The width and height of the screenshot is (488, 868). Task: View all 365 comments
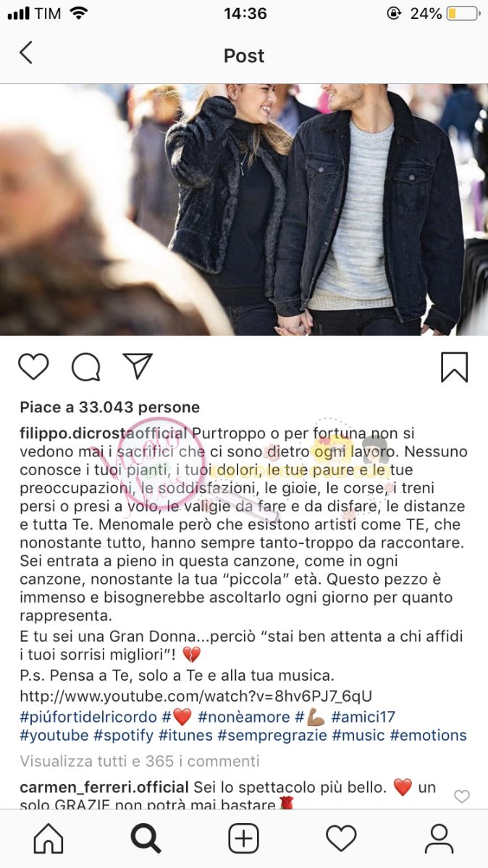pos(140,761)
